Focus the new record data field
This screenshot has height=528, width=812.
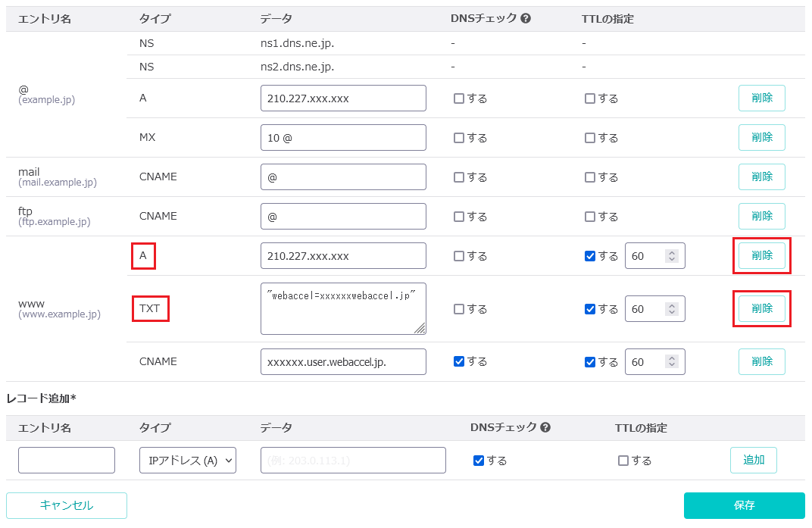pyautogui.click(x=353, y=460)
